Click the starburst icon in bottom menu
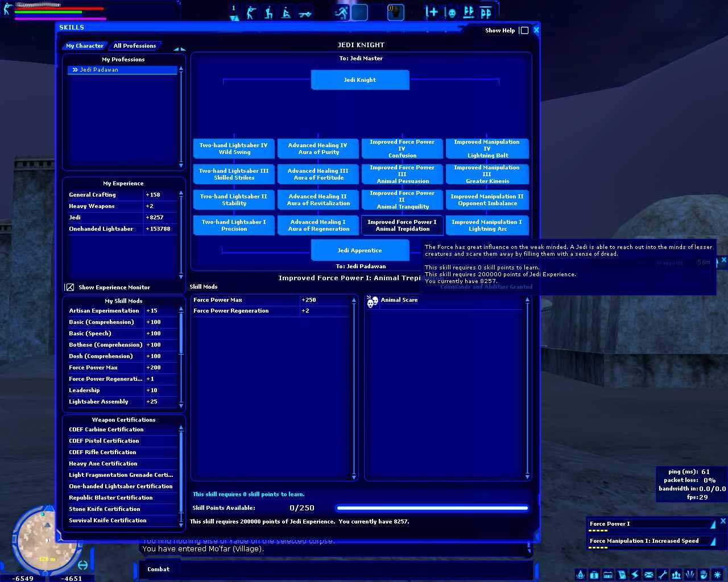The height and width of the screenshot is (582, 728). 717,575
